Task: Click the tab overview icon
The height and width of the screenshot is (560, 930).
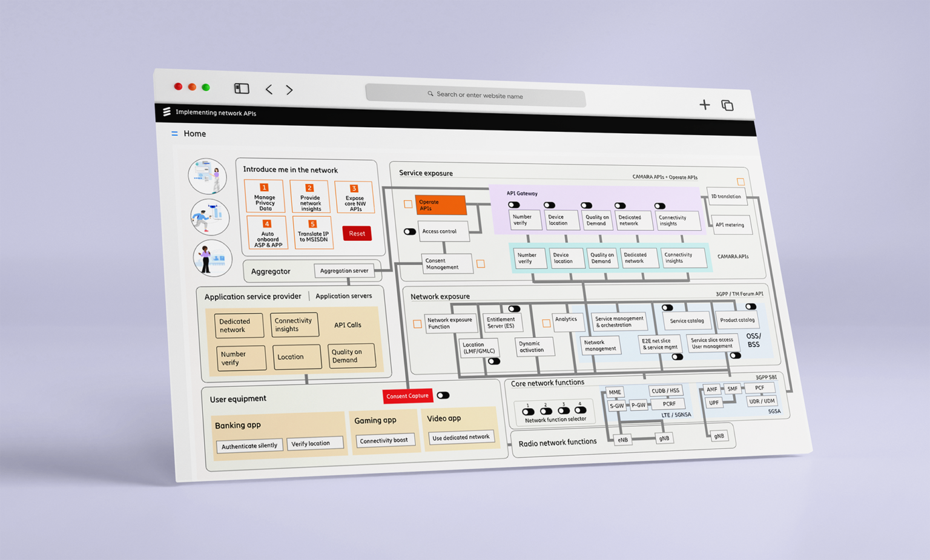Action: click(727, 105)
